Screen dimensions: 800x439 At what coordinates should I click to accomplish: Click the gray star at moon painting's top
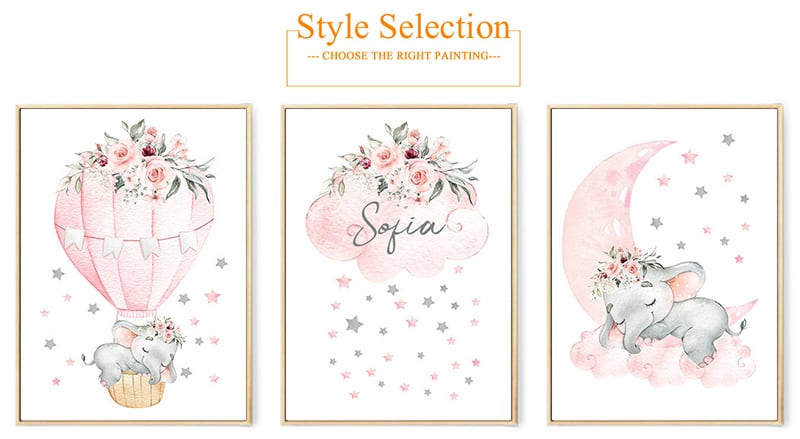coord(728,139)
